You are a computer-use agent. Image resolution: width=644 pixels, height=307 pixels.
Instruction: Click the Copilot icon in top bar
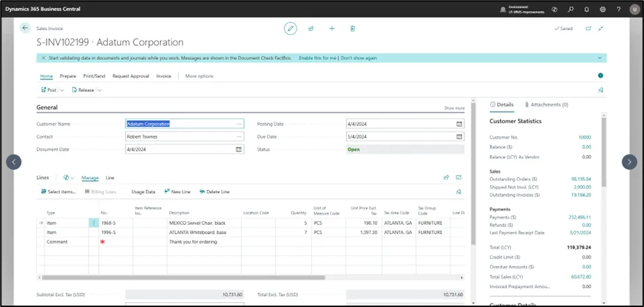point(554,9)
